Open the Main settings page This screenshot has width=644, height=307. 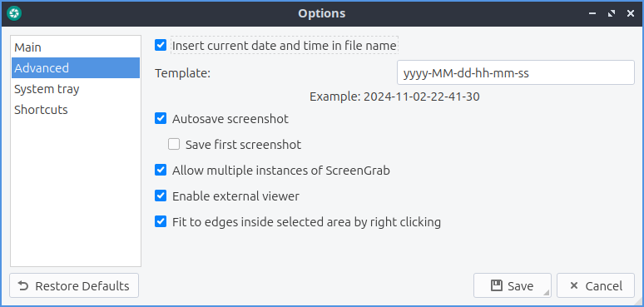point(76,47)
